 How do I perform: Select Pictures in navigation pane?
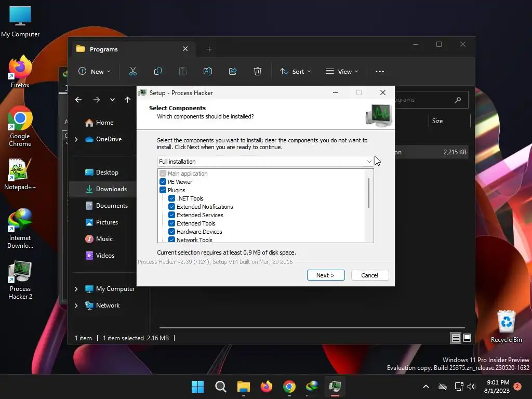point(101,222)
